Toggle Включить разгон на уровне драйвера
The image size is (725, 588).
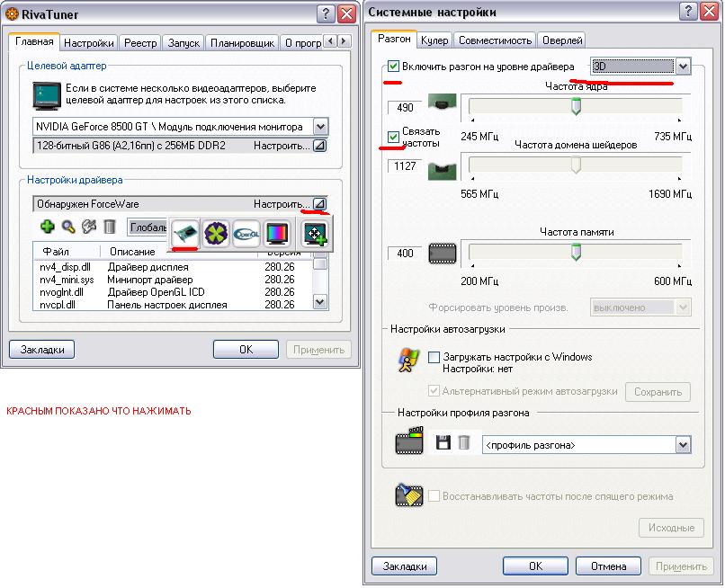[x=393, y=67]
